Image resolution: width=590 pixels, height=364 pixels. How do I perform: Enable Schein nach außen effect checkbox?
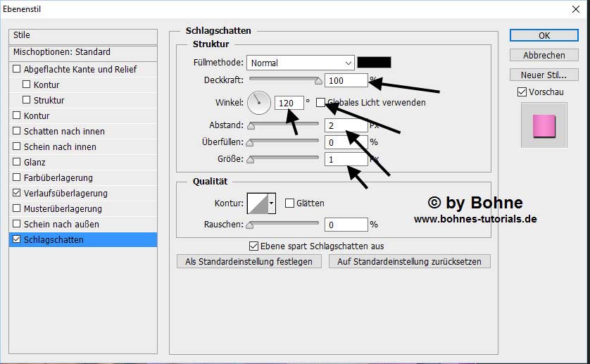[x=17, y=224]
